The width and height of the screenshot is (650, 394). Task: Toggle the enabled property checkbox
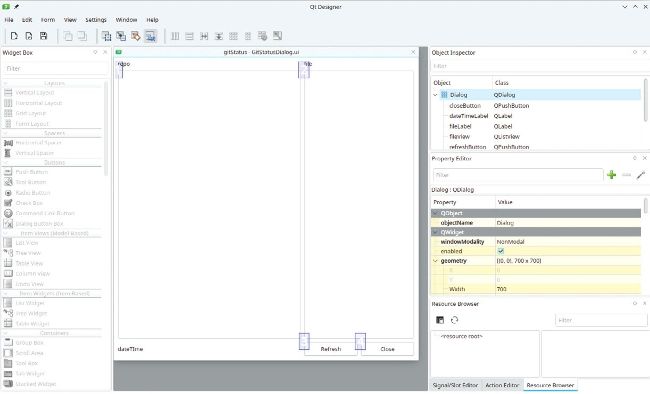(501, 251)
